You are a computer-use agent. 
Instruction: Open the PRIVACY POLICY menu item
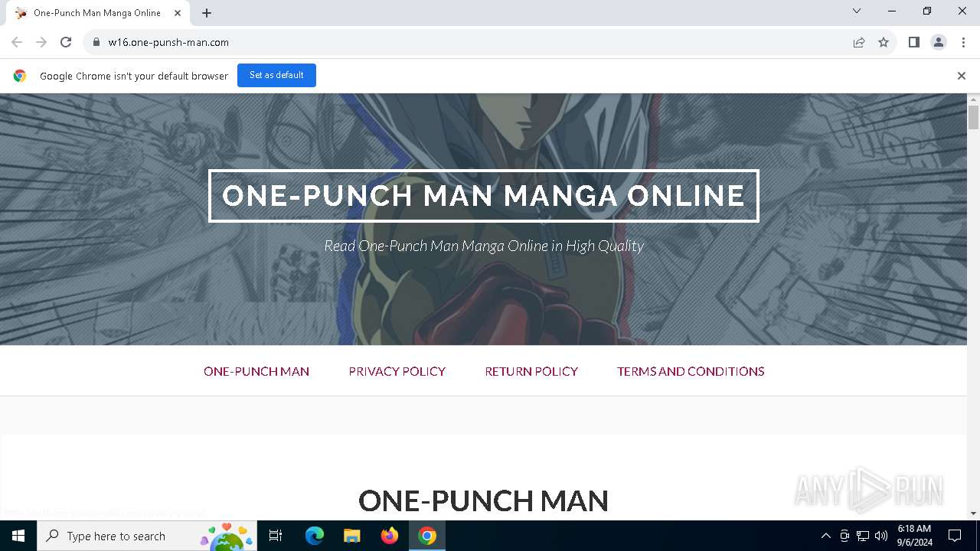[x=397, y=371]
